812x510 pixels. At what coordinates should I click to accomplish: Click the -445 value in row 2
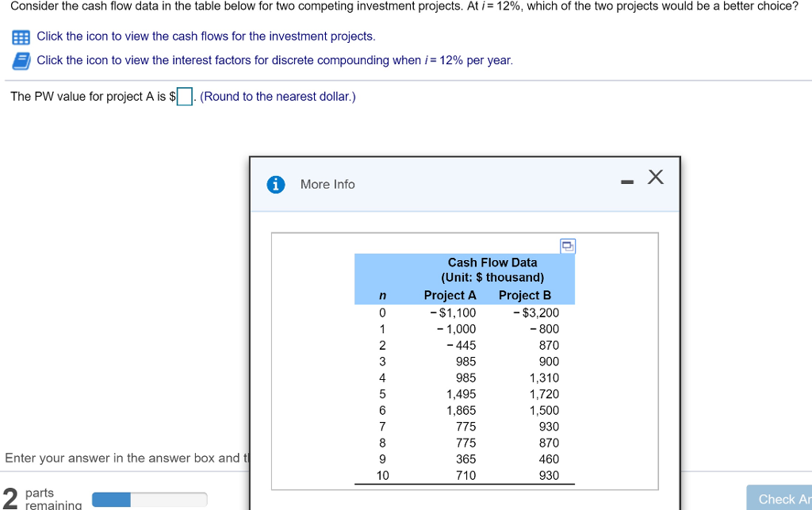tap(461, 345)
